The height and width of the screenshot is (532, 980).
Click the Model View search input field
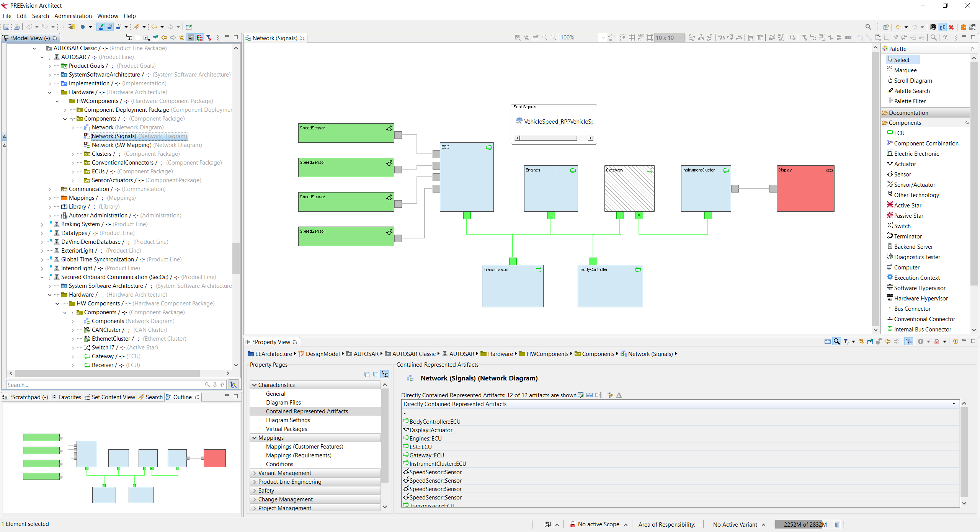point(105,385)
